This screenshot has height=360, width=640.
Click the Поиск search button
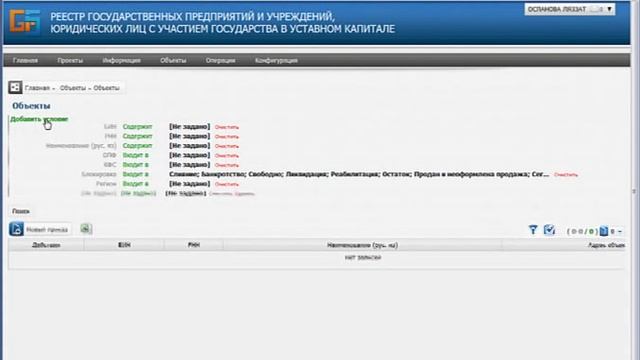tap(21, 211)
